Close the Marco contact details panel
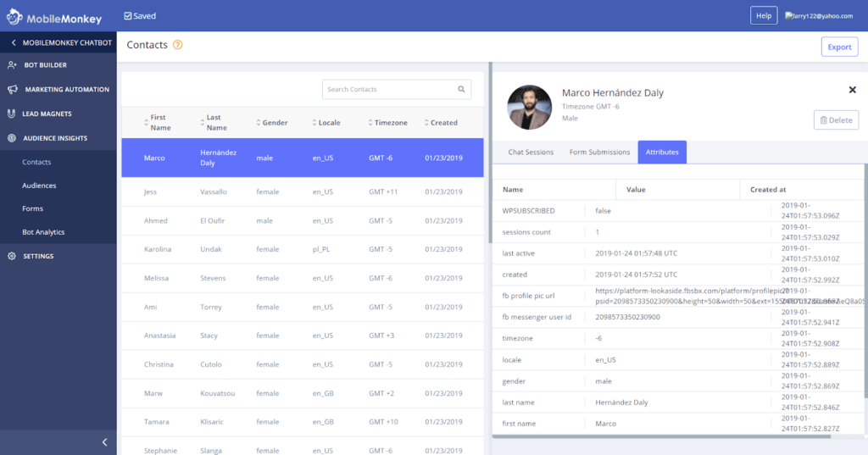This screenshot has height=455, width=868. (852, 90)
